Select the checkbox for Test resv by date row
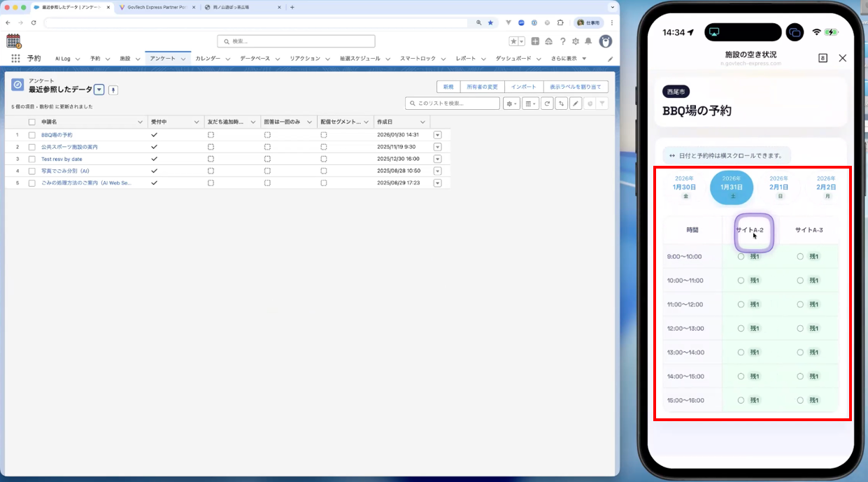 (31, 159)
